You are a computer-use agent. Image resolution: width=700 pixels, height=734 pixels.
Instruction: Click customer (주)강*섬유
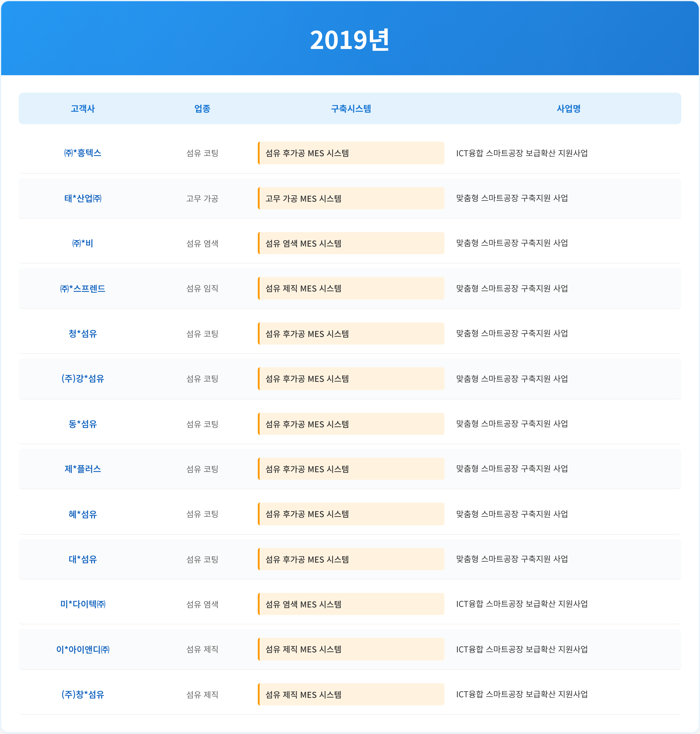83,379
